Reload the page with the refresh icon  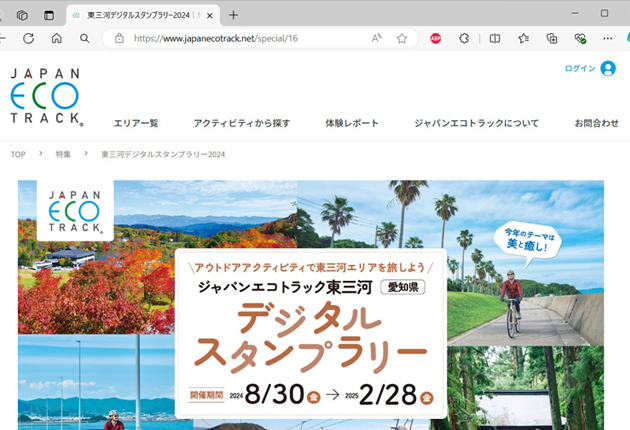coord(28,38)
